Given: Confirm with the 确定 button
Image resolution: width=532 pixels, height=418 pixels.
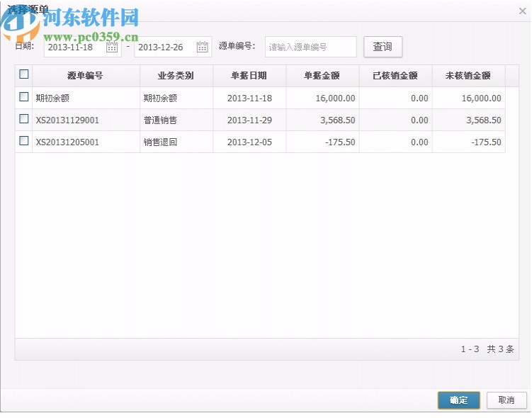Looking at the screenshot, I should pos(459,400).
